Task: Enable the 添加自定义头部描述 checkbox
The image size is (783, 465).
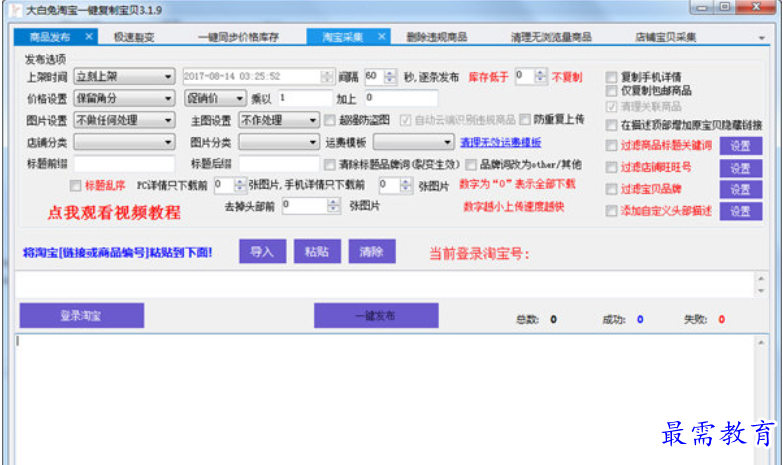Action: [x=611, y=211]
